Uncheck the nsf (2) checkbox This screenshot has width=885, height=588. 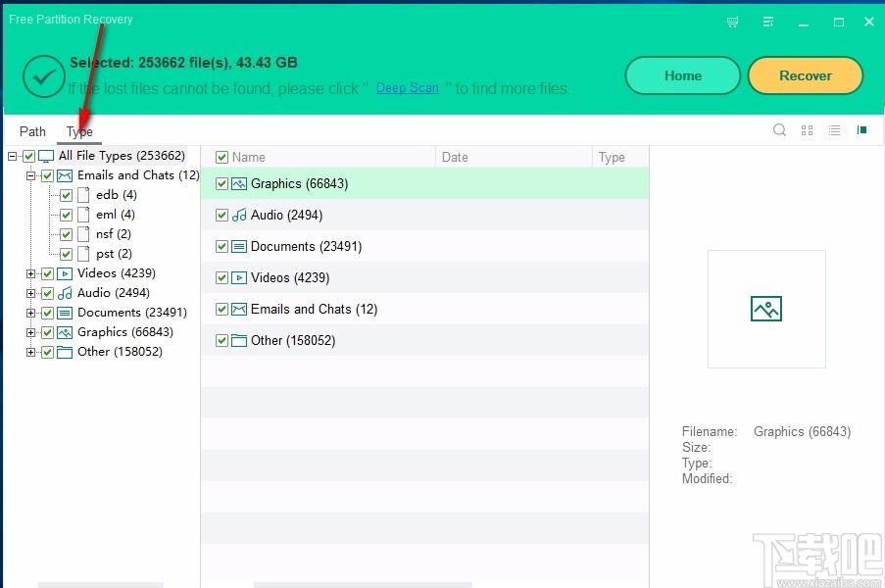tap(66, 234)
